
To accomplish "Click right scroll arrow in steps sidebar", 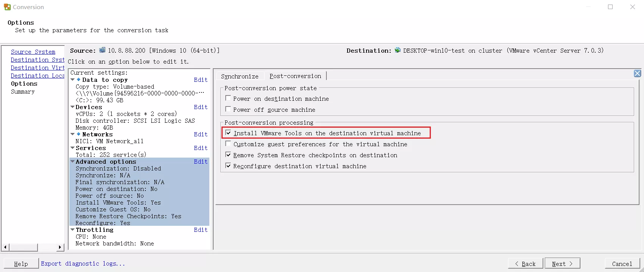I will point(60,247).
